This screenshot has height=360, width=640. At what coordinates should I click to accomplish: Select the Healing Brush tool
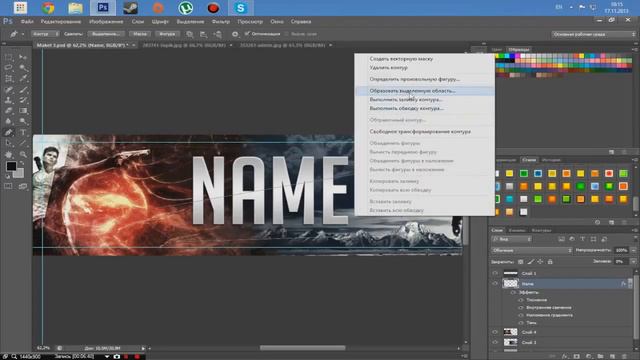pyautogui.click(x=9, y=89)
